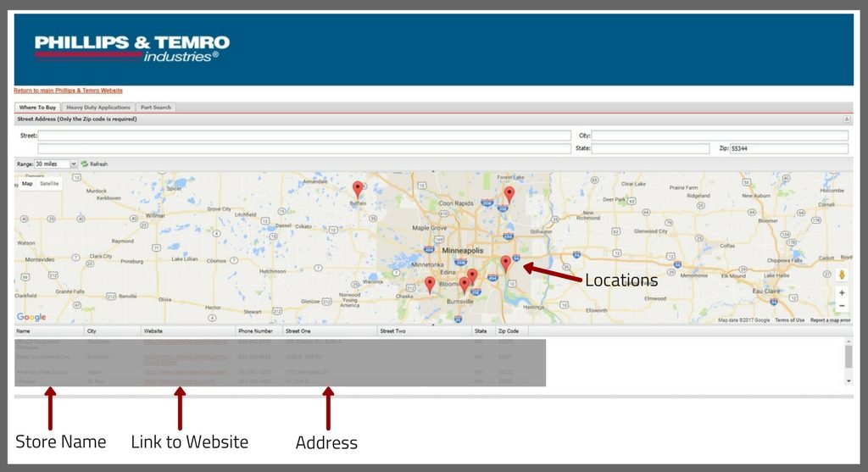Click results scrollbar down arrow
Viewport: 868px width, 472px height.
click(x=849, y=381)
